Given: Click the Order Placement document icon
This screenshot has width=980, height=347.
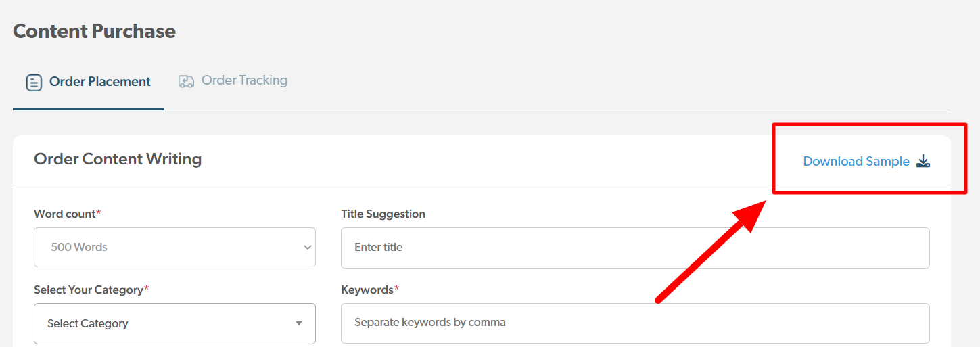Looking at the screenshot, I should point(34,83).
